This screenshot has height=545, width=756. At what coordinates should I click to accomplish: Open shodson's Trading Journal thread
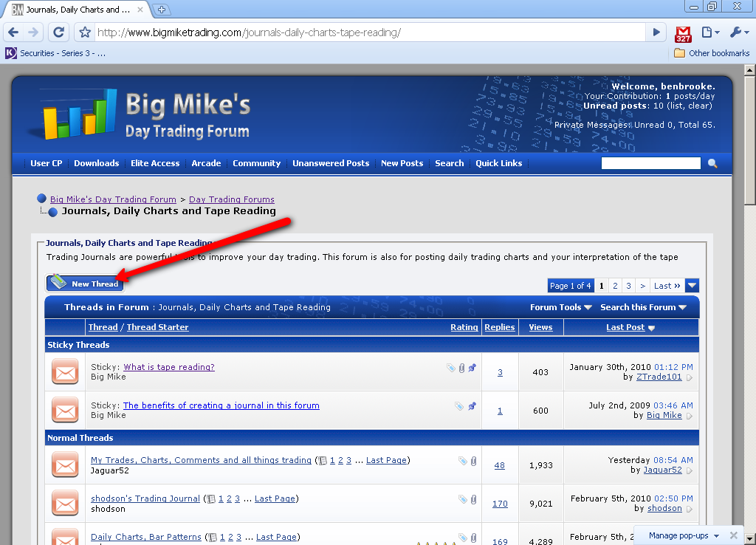coord(145,498)
